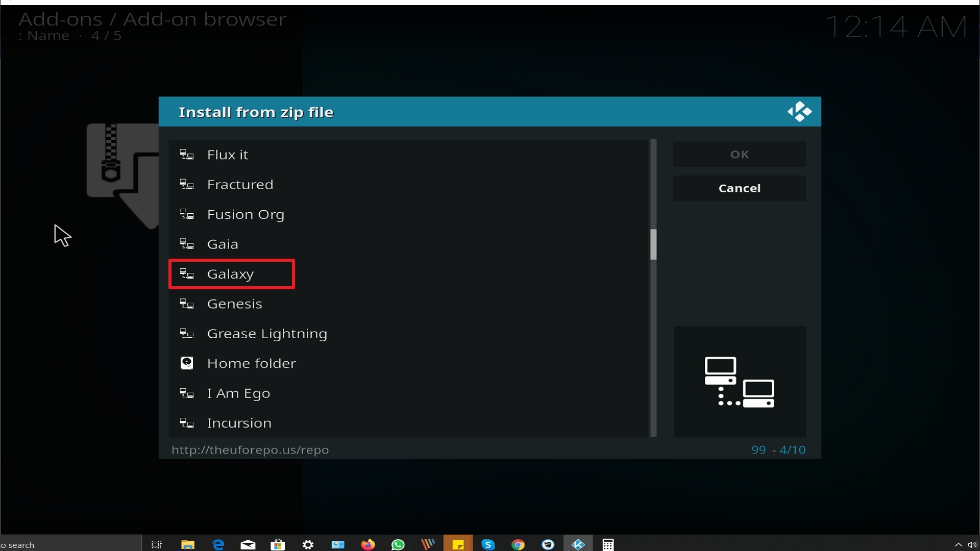Open the Galaxy source
The image size is (980, 551).
click(x=408, y=274)
